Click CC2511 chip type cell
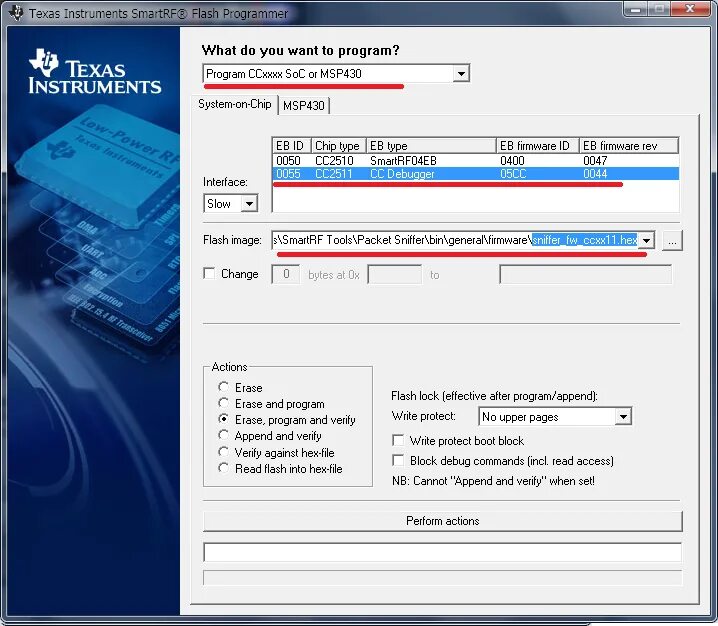Image resolution: width=718 pixels, height=626 pixels. coord(334,174)
